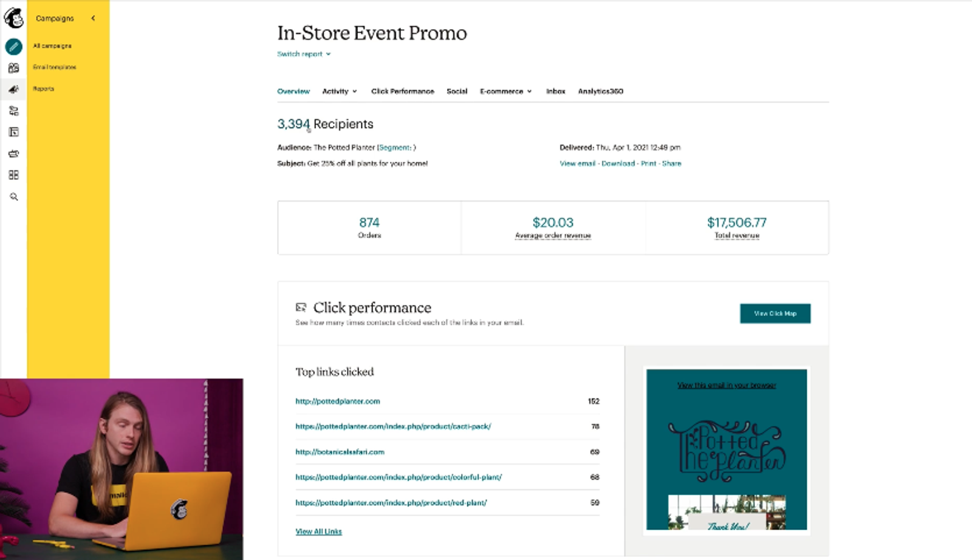Click the View Click Map button
This screenshot has height=560, width=972.
click(x=775, y=313)
